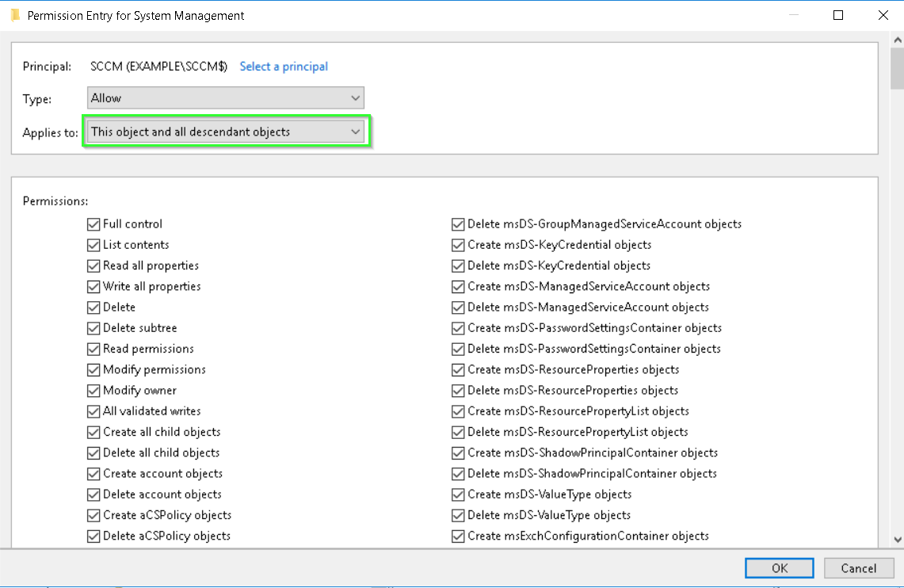Uncheck Create msDS-KeyCredential objects
This screenshot has width=904, height=588.
458,245
